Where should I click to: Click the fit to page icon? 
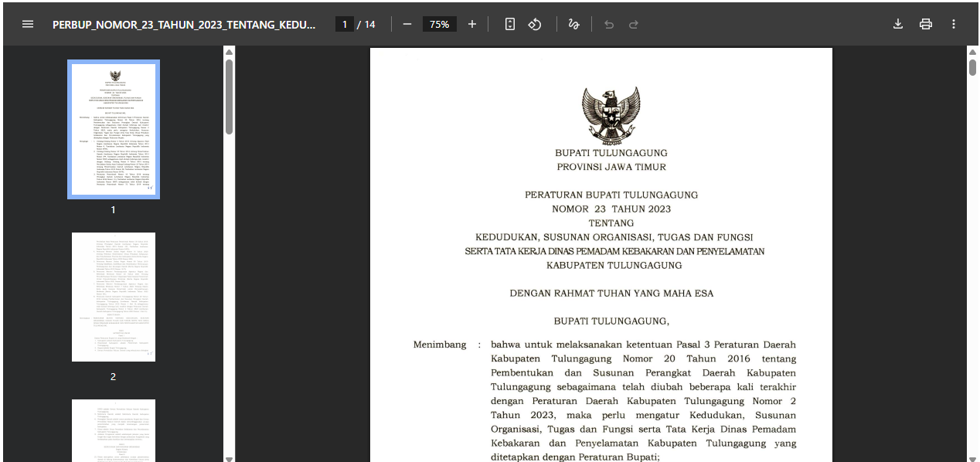click(x=510, y=24)
